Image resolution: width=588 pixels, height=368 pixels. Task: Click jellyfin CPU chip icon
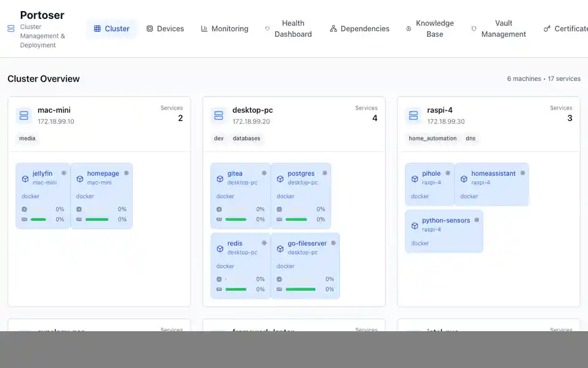(x=24, y=209)
